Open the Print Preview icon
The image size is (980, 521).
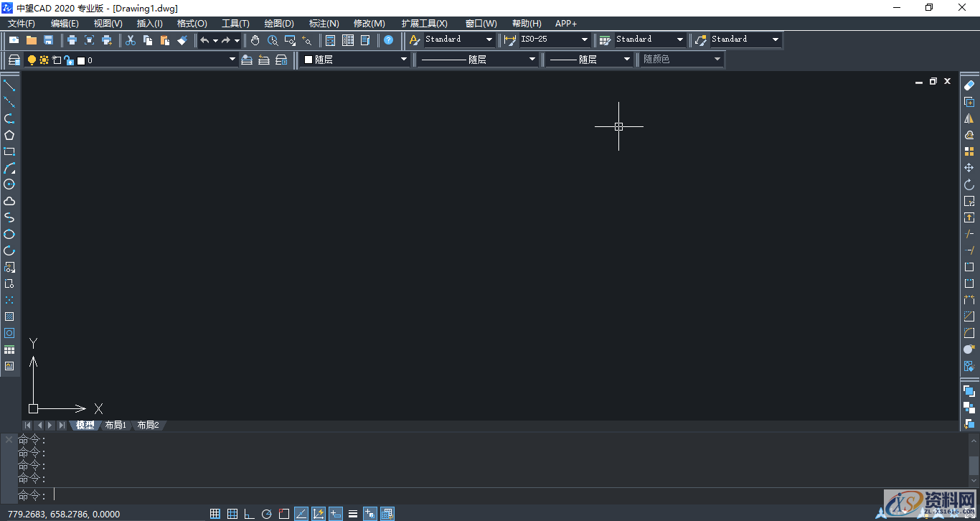click(x=89, y=40)
